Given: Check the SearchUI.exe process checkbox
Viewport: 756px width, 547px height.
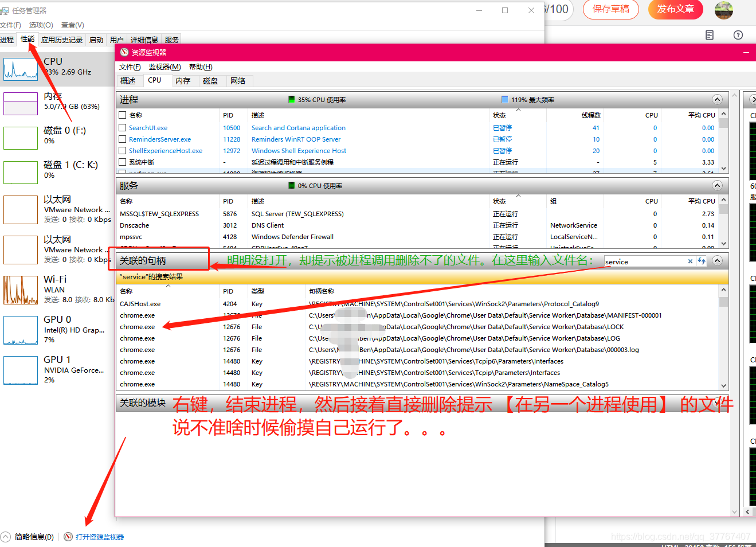Looking at the screenshot, I should tap(122, 128).
